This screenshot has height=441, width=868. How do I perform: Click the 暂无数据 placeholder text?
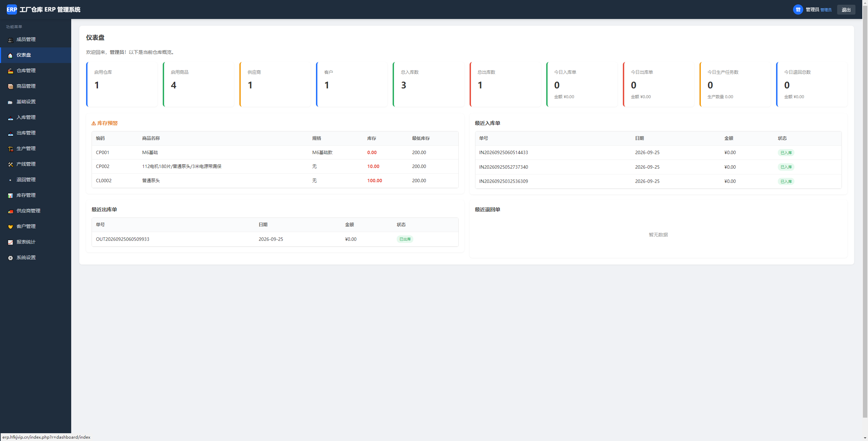pyautogui.click(x=658, y=235)
